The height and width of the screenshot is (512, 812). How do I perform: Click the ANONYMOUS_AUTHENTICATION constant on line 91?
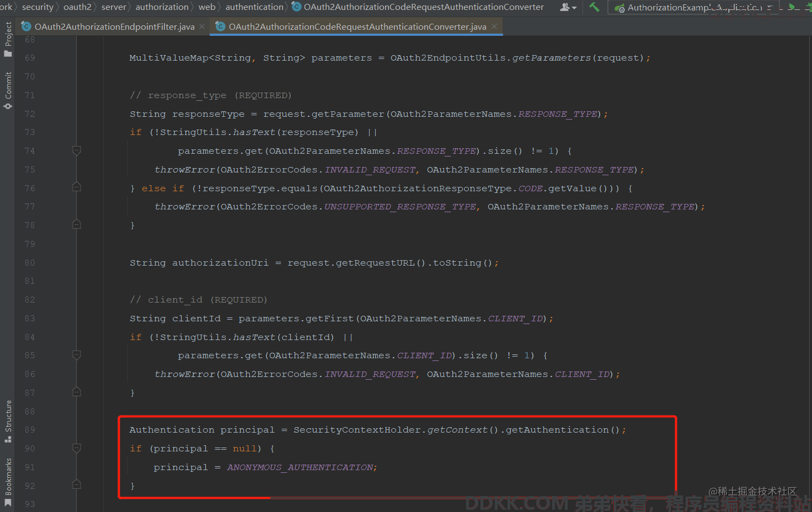coord(301,467)
